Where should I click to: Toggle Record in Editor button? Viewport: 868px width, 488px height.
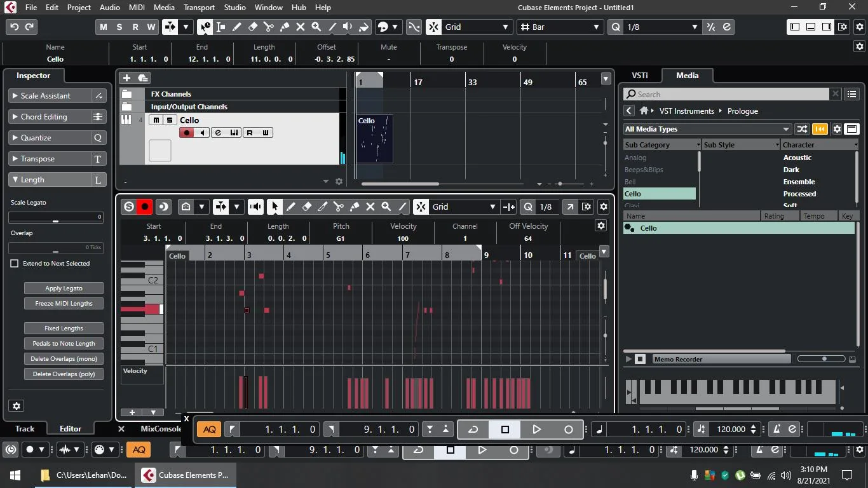coord(145,207)
